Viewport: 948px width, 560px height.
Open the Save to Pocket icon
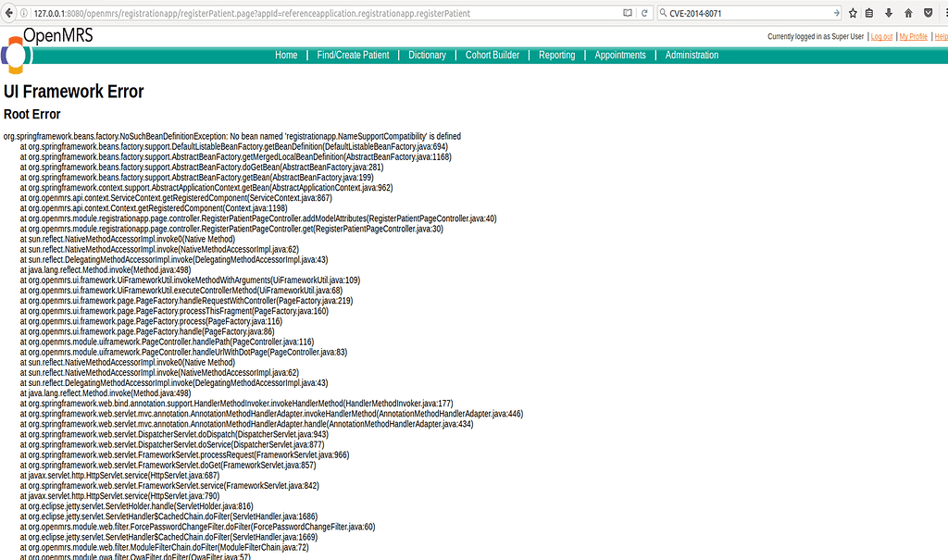point(928,13)
